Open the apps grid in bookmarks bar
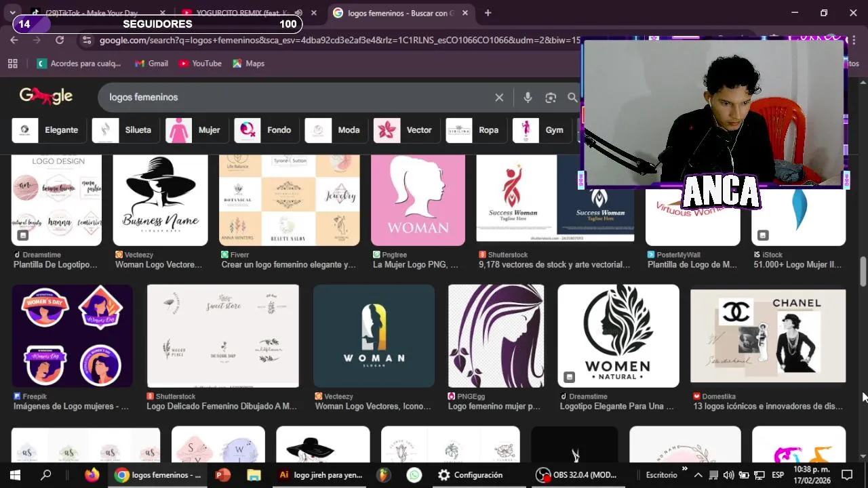 12,64
